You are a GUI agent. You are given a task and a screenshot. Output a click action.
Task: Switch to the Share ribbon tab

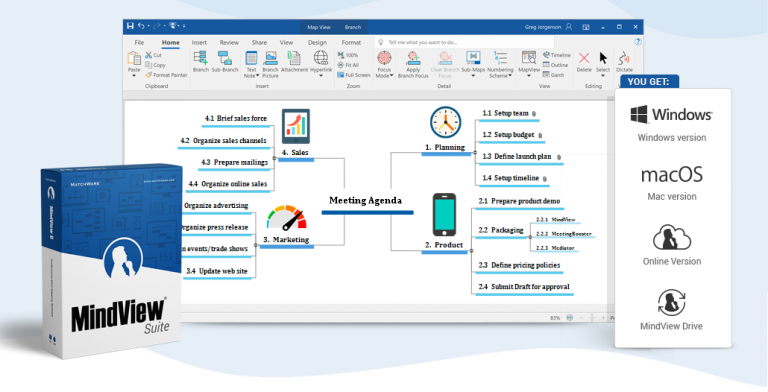click(x=259, y=43)
